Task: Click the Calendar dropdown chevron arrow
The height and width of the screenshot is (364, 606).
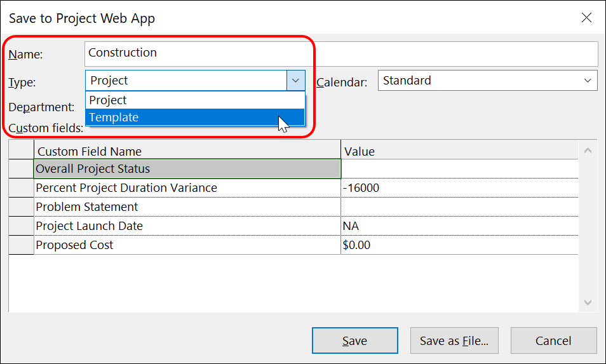Action: pos(588,81)
